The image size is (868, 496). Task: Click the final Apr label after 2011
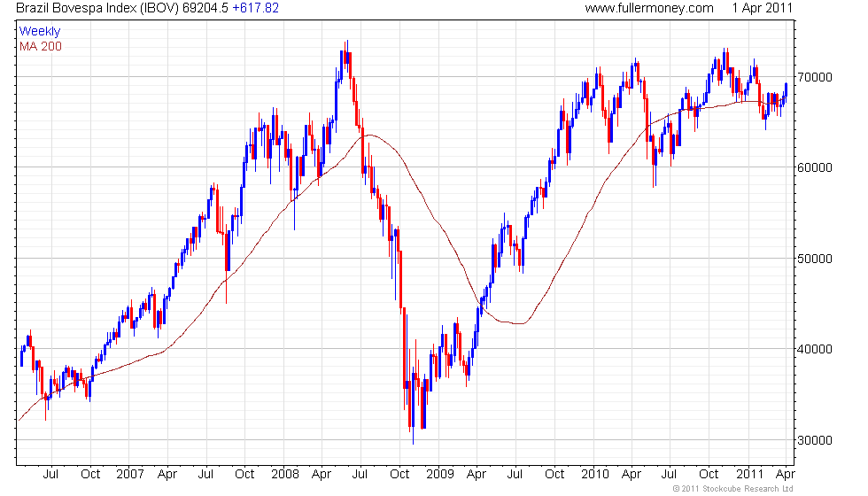[x=786, y=475]
